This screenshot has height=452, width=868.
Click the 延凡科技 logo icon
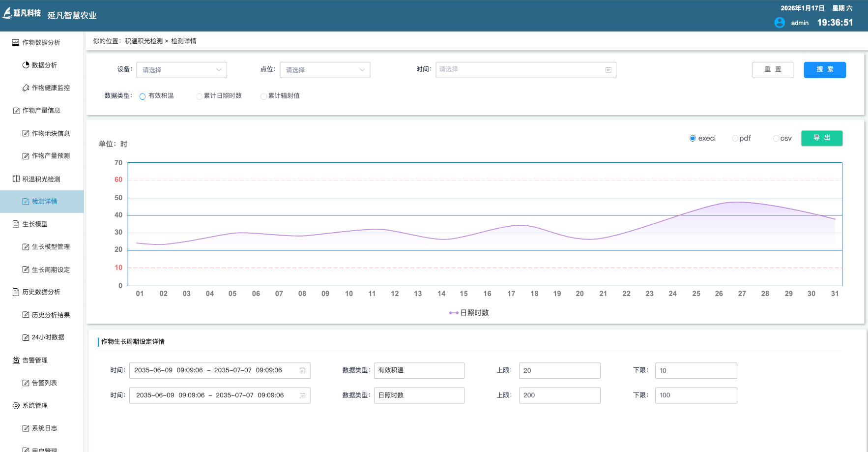(x=7, y=13)
